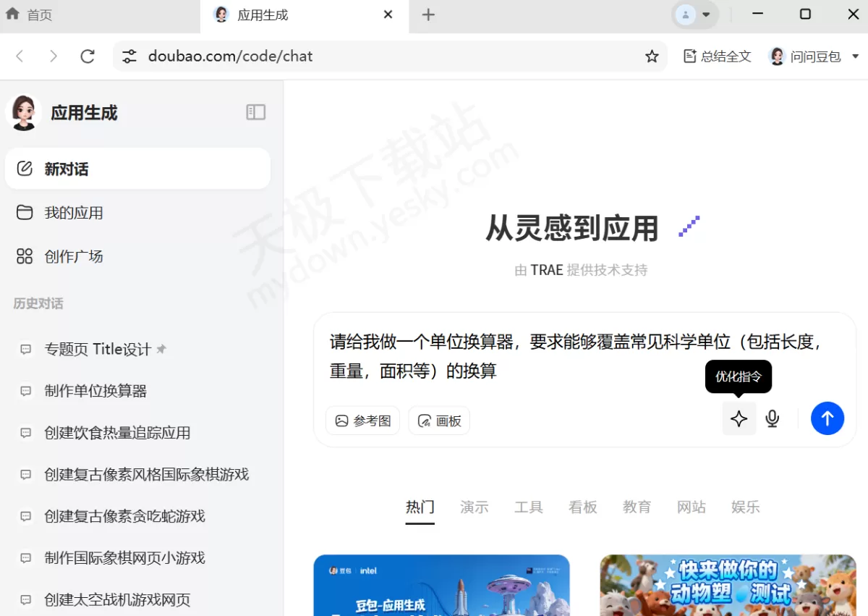
Task: Select the 网站 category tab
Action: [x=692, y=507]
